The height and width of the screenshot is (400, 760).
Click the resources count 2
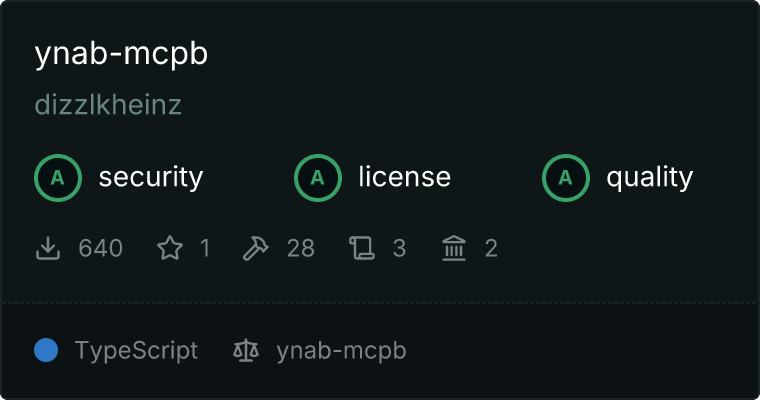tap(491, 248)
